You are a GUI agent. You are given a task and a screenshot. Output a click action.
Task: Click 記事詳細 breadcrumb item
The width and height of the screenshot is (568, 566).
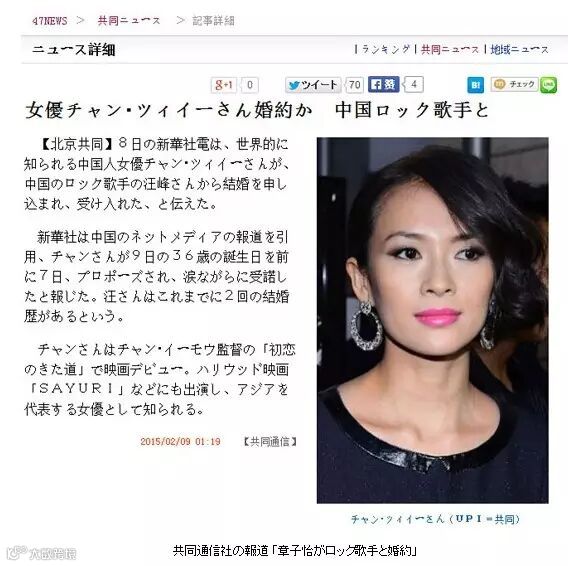(213, 21)
